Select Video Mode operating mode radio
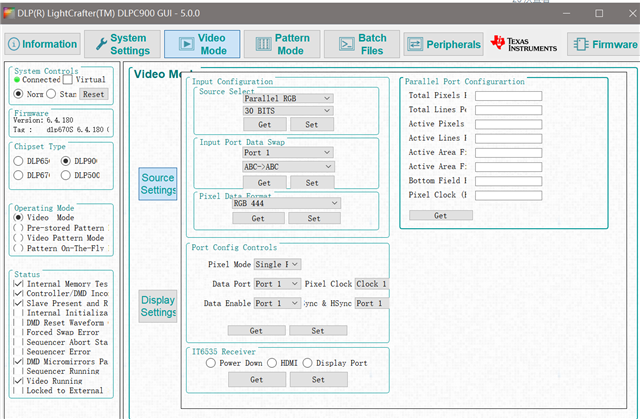Screen dimensions: 640x419 [18, 217]
